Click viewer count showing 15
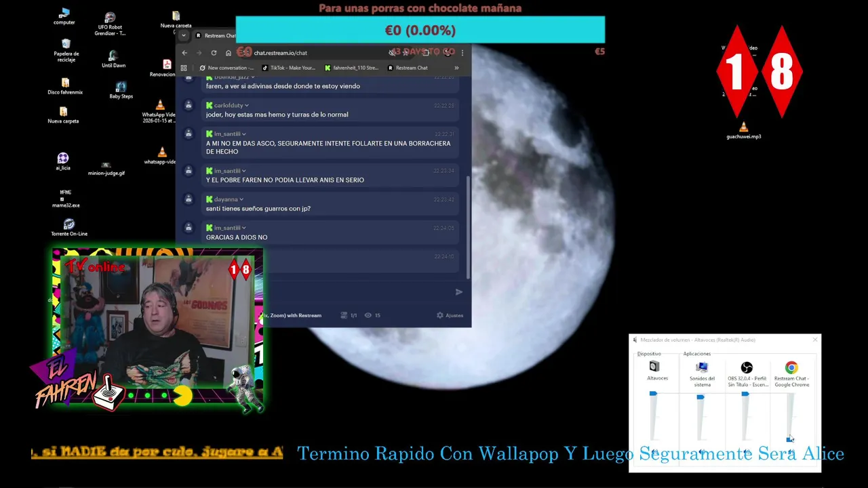The height and width of the screenshot is (488, 868). 372,315
